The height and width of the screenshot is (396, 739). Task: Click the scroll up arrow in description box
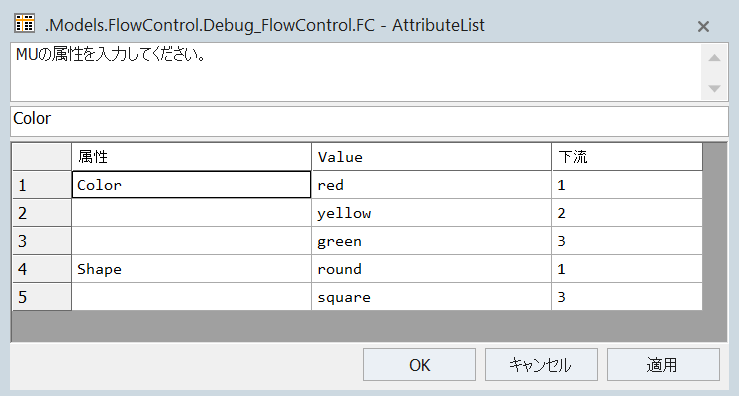(x=714, y=58)
